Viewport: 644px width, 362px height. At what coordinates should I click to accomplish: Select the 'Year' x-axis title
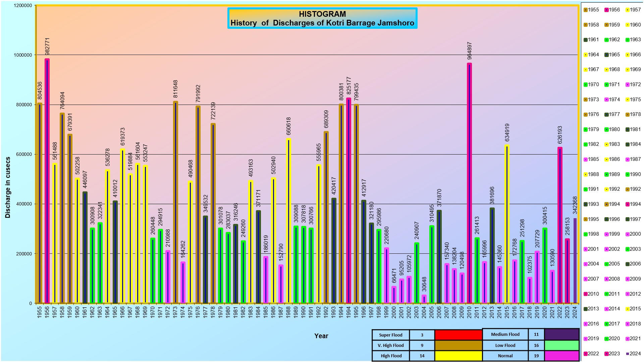point(321,336)
